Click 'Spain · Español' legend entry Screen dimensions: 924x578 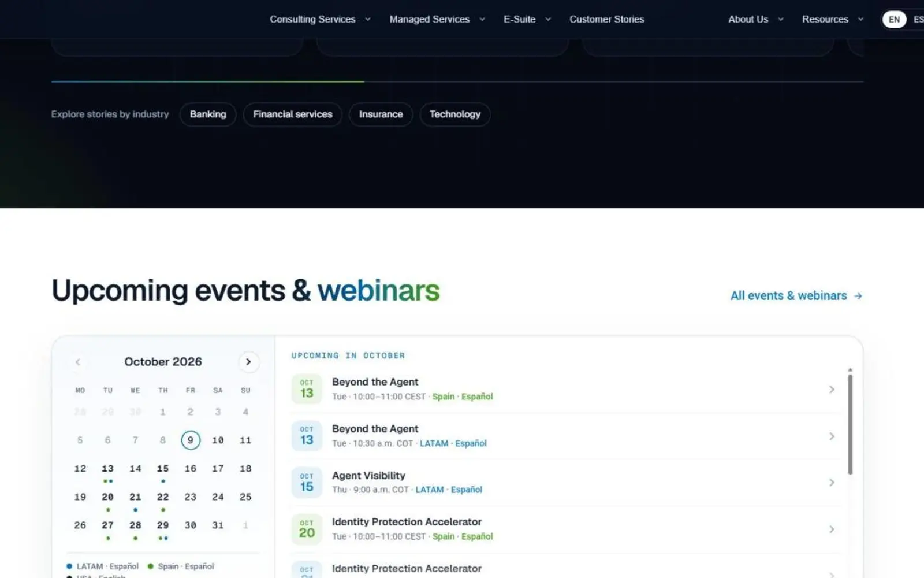(181, 566)
